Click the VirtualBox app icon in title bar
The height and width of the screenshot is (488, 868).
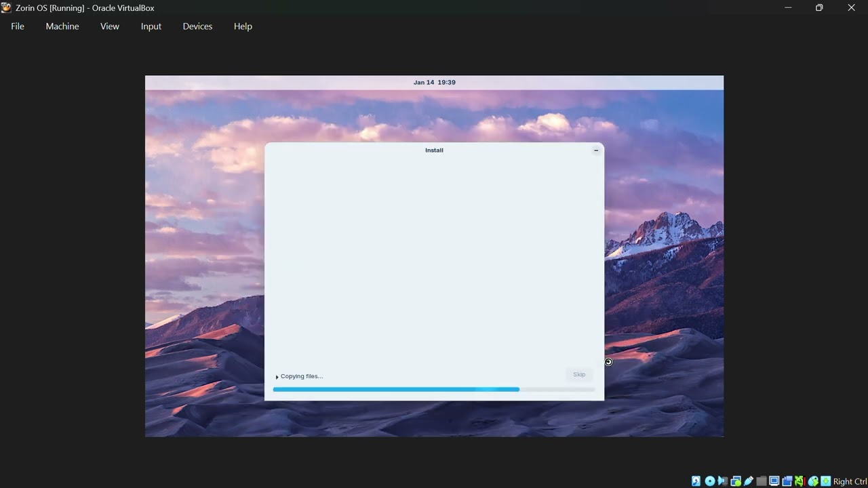tap(6, 7)
